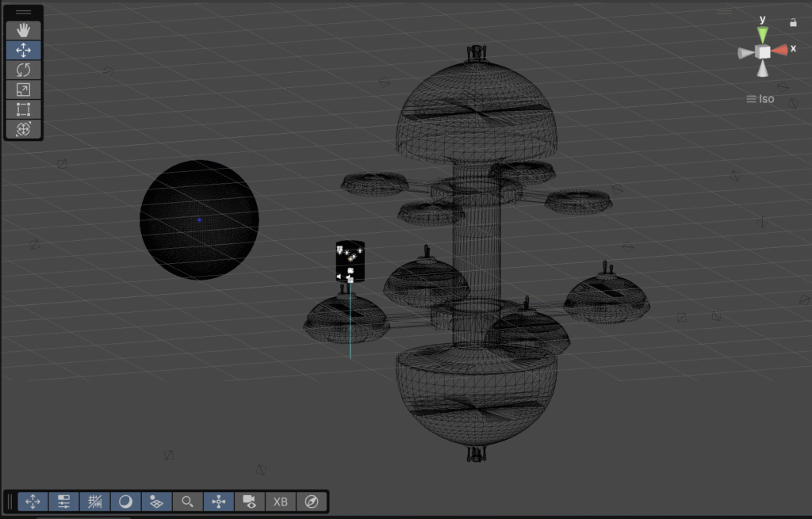Image resolution: width=812 pixels, height=519 pixels.
Task: Toggle the scene camera visibility button
Action: click(250, 502)
